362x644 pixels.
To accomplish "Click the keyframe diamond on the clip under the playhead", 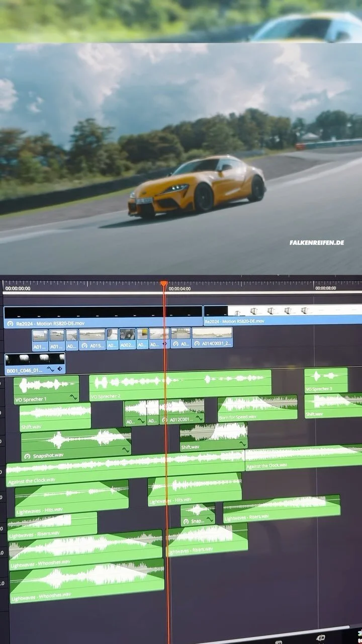I will point(165,345).
